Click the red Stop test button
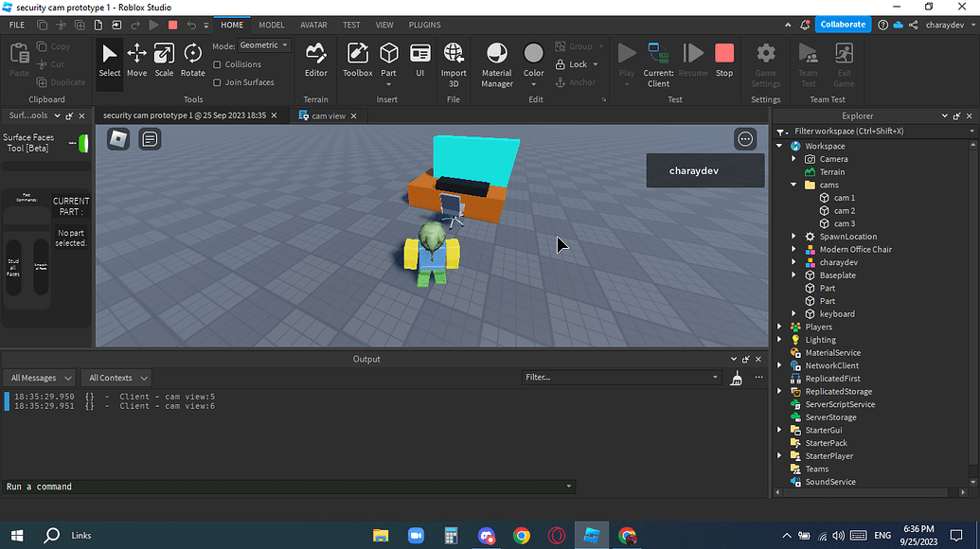This screenshot has width=980, height=549. point(724,60)
